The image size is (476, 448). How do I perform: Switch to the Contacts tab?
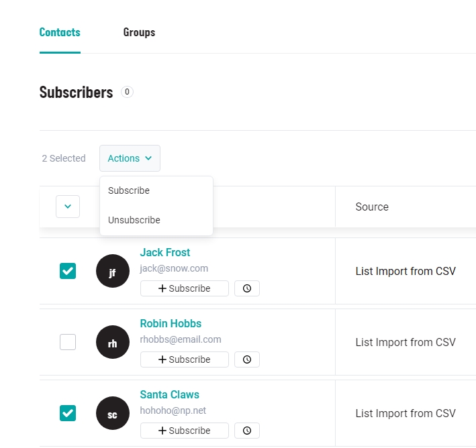(x=60, y=32)
